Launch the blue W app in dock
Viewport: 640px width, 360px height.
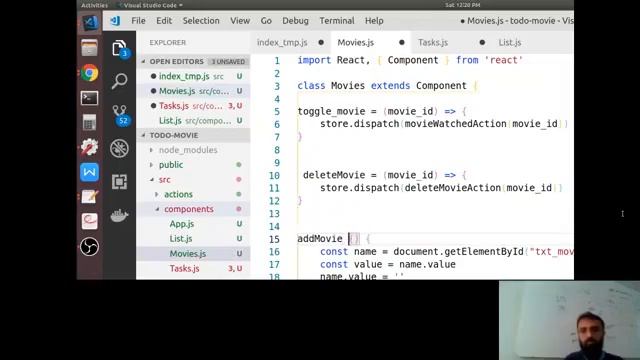[89, 172]
